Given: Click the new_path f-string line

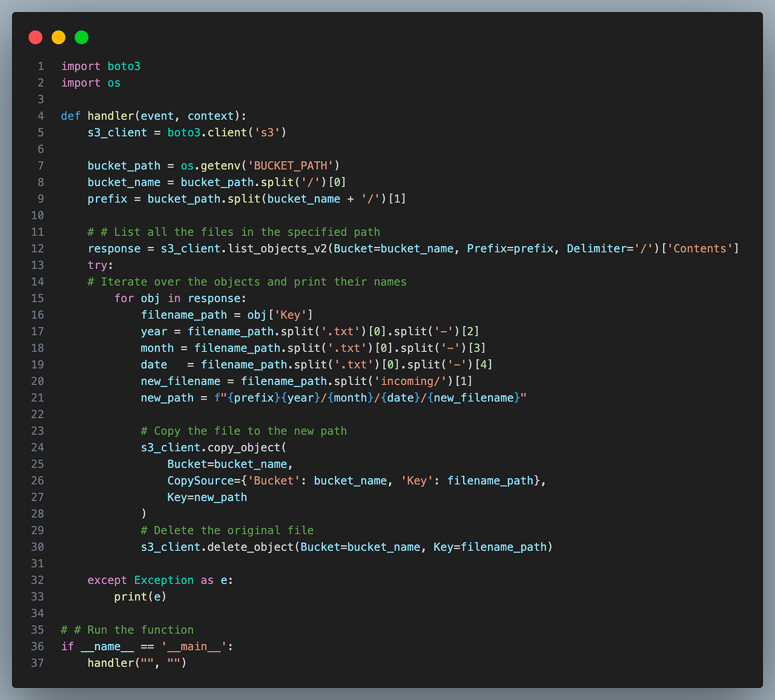Looking at the screenshot, I should pos(334,398).
